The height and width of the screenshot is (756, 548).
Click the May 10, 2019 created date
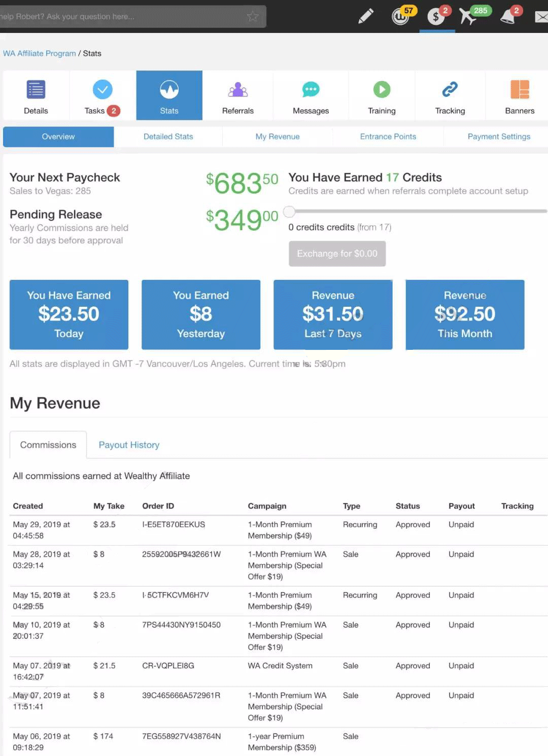[42, 630]
